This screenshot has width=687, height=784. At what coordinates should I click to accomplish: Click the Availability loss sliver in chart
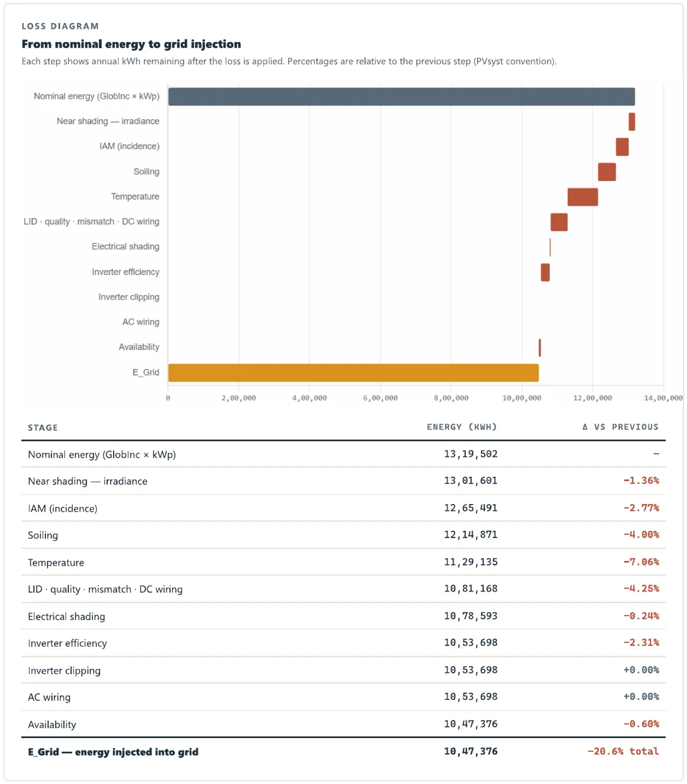click(x=540, y=347)
